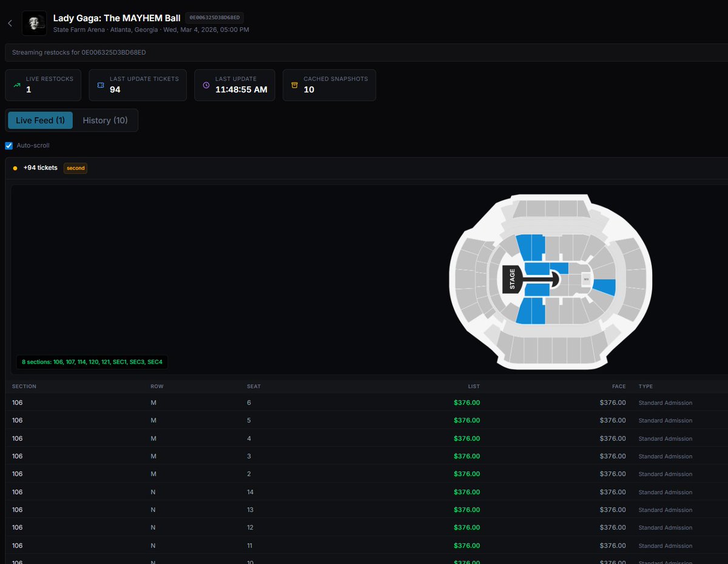The image size is (728, 564).
Task: Open the Lady Gaga event thumbnail image
Action: click(x=35, y=23)
